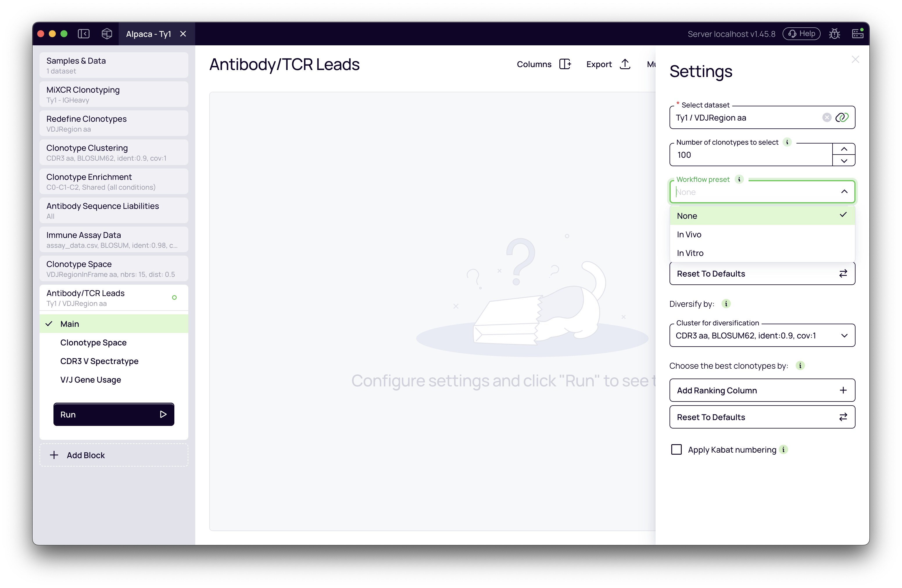Open V/J Gene Usage view

pos(91,380)
